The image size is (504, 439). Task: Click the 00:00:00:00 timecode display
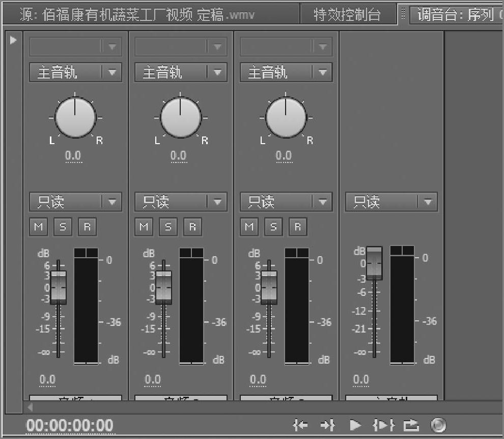(x=70, y=425)
